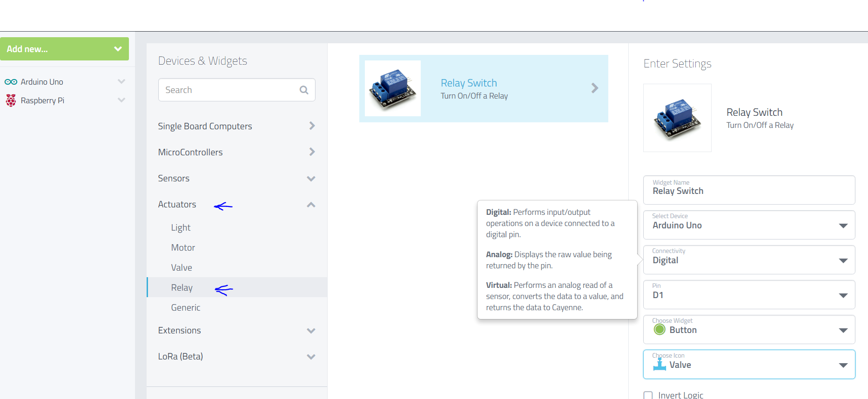Select Generic under Actuators
Screen dimensions: 868x399
click(x=186, y=308)
